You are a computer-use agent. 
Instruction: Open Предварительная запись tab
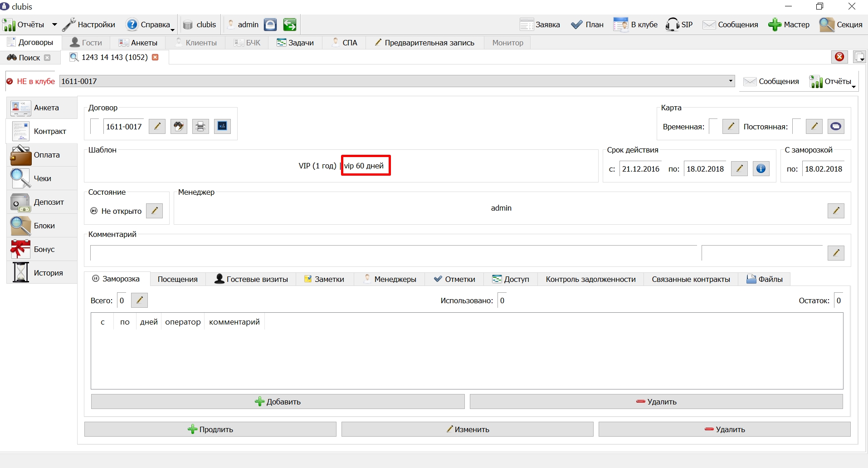424,43
